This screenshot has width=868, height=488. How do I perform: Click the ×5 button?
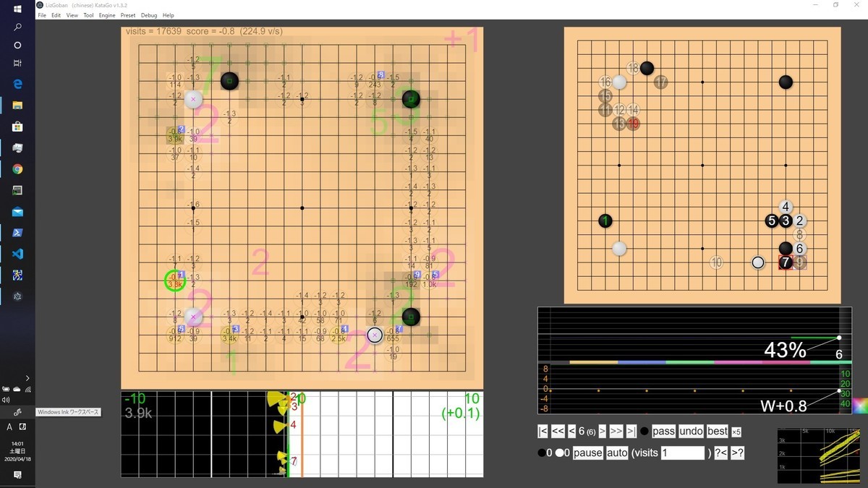tap(736, 432)
